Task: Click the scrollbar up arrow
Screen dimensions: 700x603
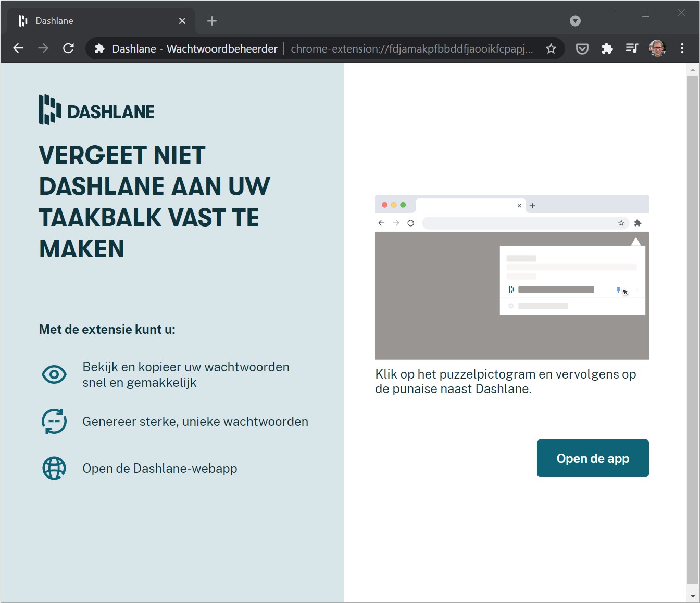Action: [x=693, y=70]
